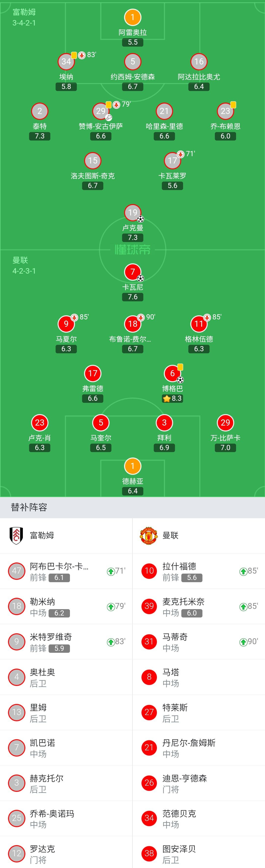Open 泰特 number 2 player circle

(40, 111)
